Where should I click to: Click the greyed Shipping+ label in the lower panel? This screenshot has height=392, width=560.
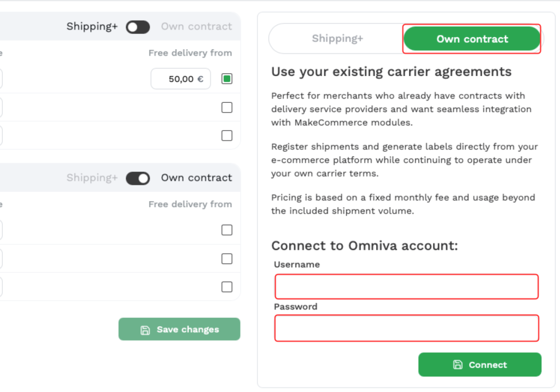(x=92, y=178)
